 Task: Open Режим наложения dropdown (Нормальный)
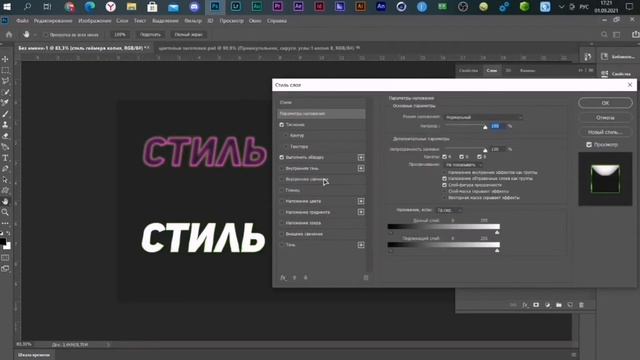(483, 117)
